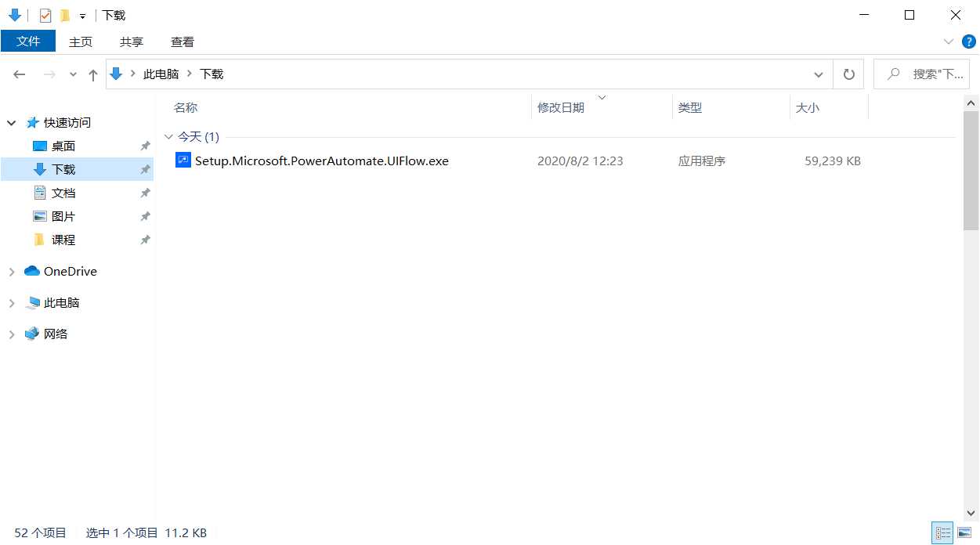This screenshot has width=980, height=545.
Task: Go up one folder level
Action: tap(93, 74)
